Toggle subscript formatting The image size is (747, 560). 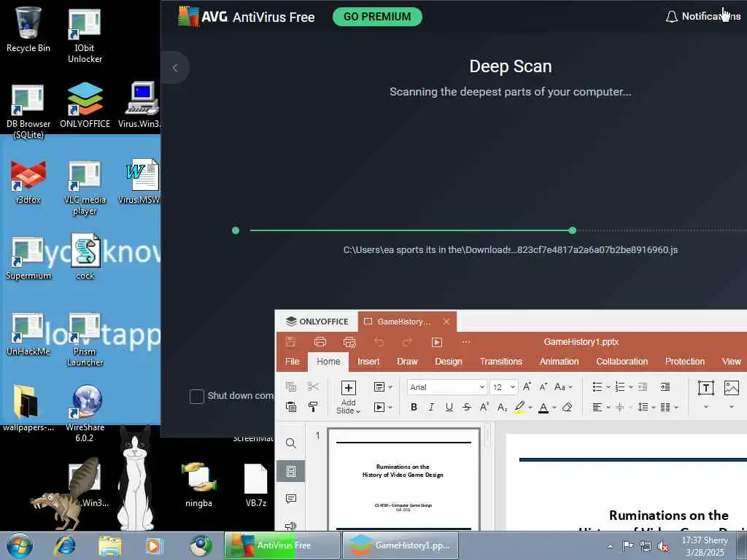pos(502,407)
